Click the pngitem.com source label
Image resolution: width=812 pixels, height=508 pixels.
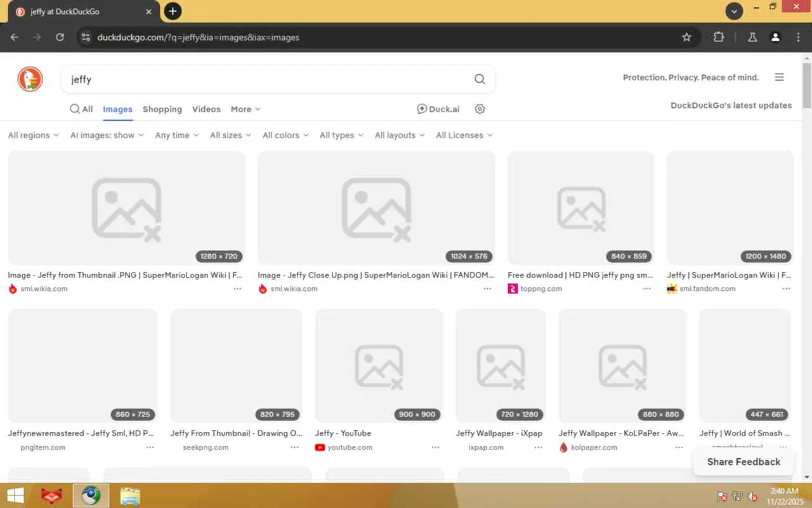click(43, 448)
